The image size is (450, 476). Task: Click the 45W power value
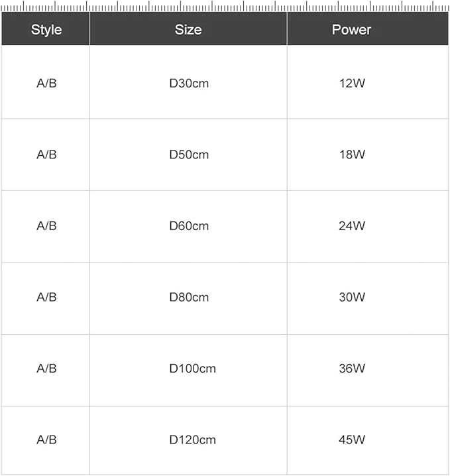352,440
